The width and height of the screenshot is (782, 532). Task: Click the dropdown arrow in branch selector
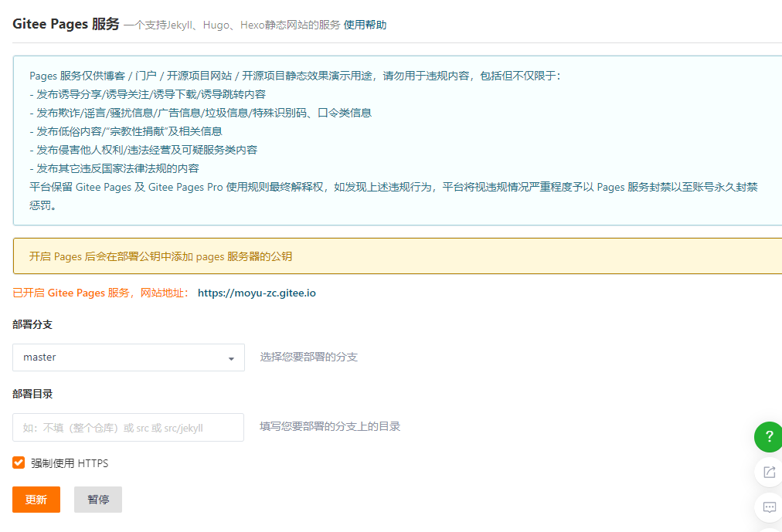coord(231,358)
